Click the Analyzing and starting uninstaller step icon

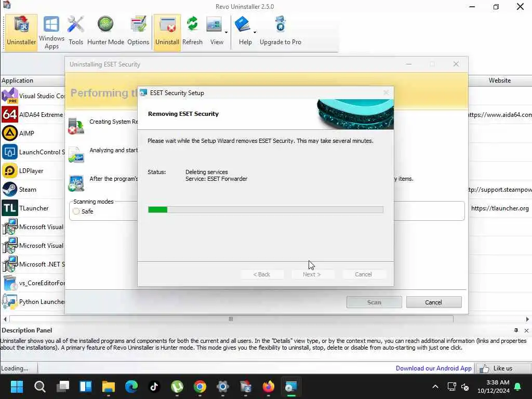click(76, 155)
